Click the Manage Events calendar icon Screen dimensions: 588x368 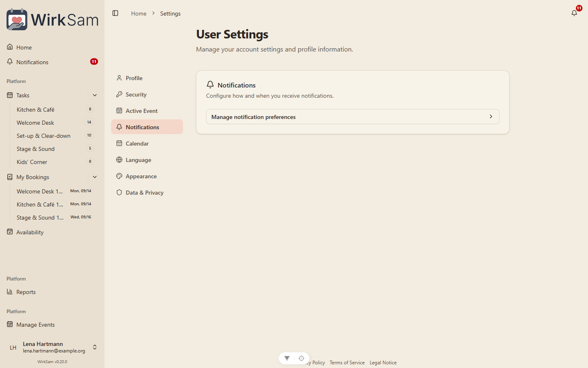coord(10,324)
